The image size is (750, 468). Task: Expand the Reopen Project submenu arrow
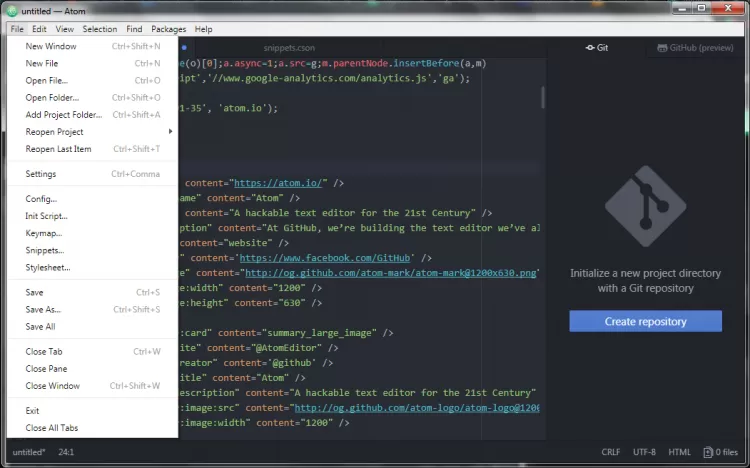click(170, 132)
